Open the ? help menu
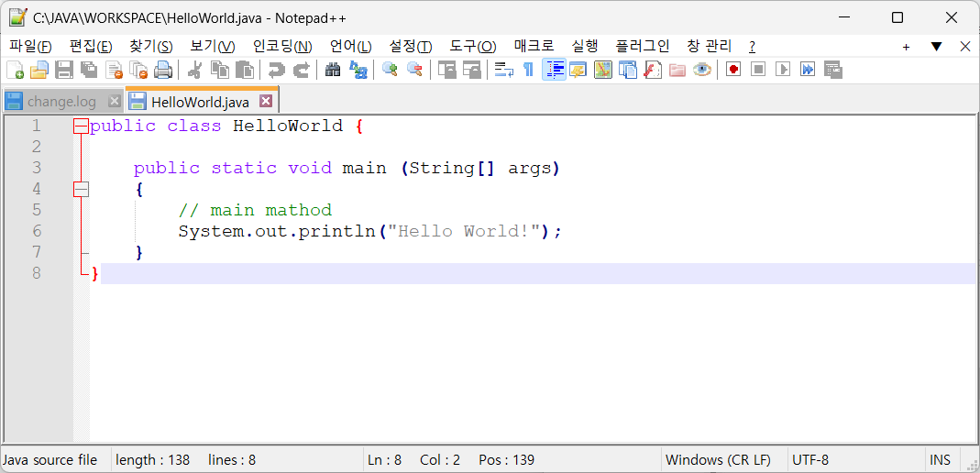Image resolution: width=980 pixels, height=473 pixels. click(752, 46)
